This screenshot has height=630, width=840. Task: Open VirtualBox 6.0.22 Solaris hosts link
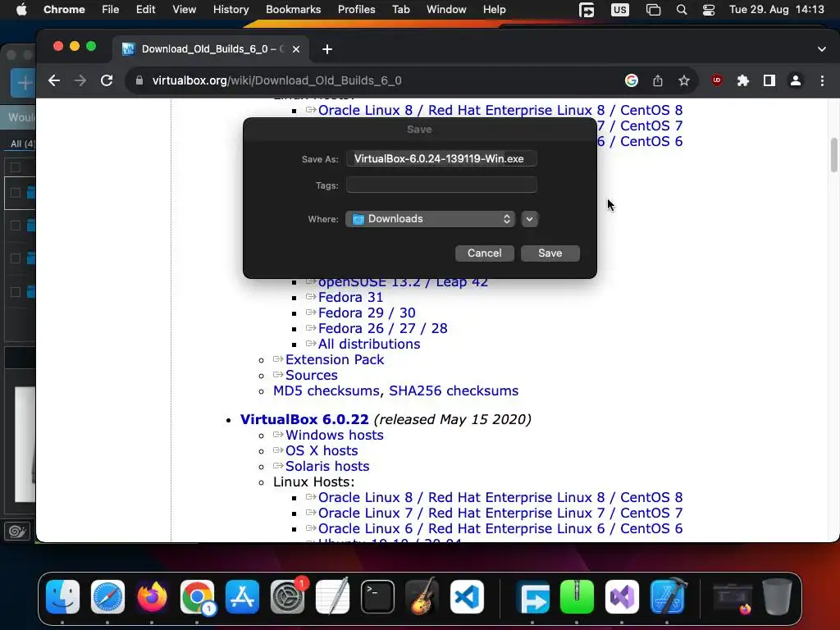[327, 466]
